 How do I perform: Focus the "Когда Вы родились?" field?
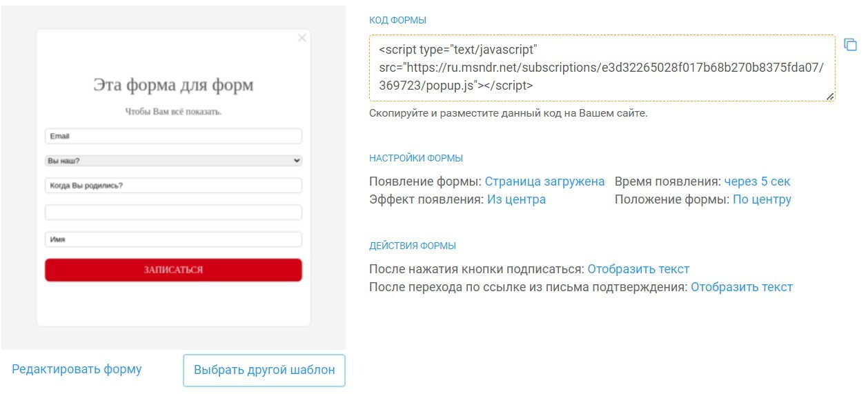click(173, 185)
